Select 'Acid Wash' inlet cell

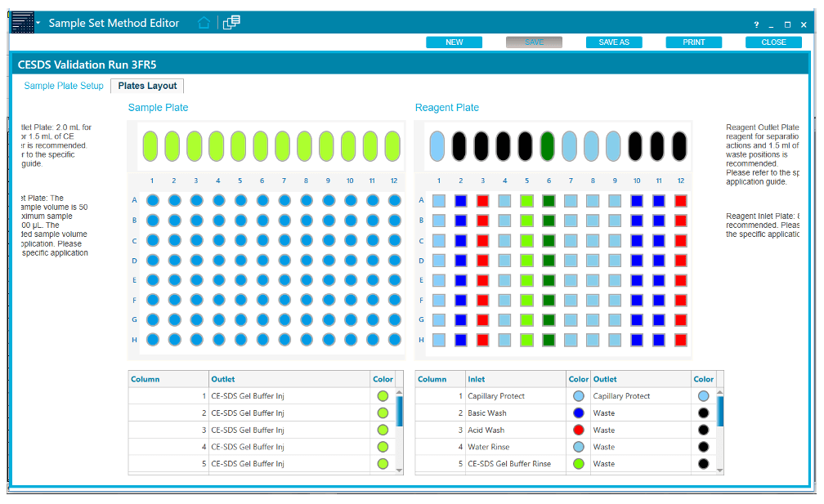point(516,430)
